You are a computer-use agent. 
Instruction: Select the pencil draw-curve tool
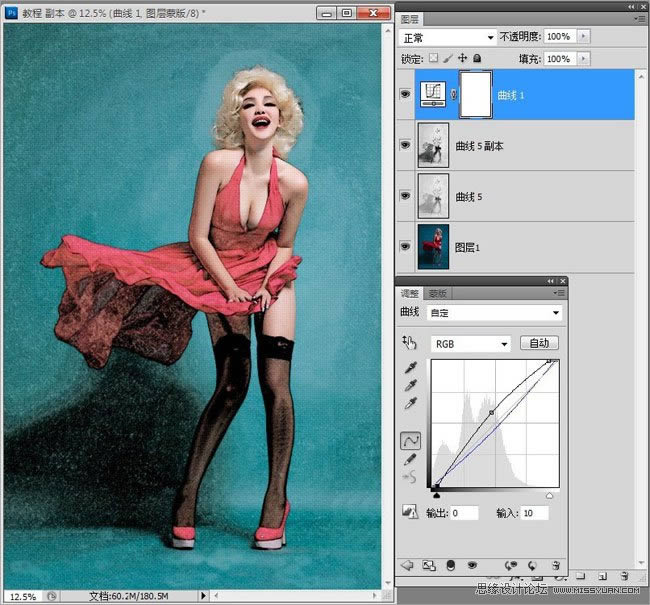410,459
